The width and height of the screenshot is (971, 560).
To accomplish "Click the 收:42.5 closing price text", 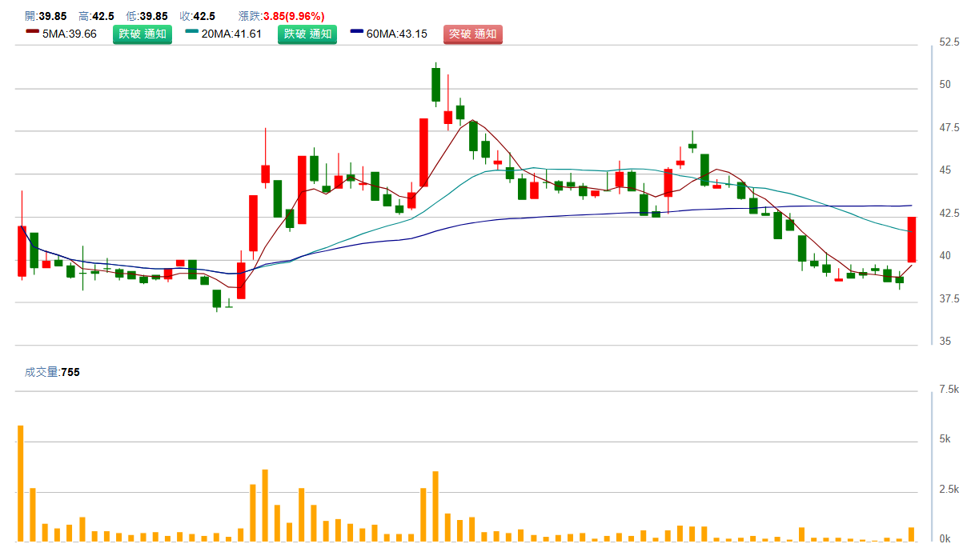I will click(197, 16).
